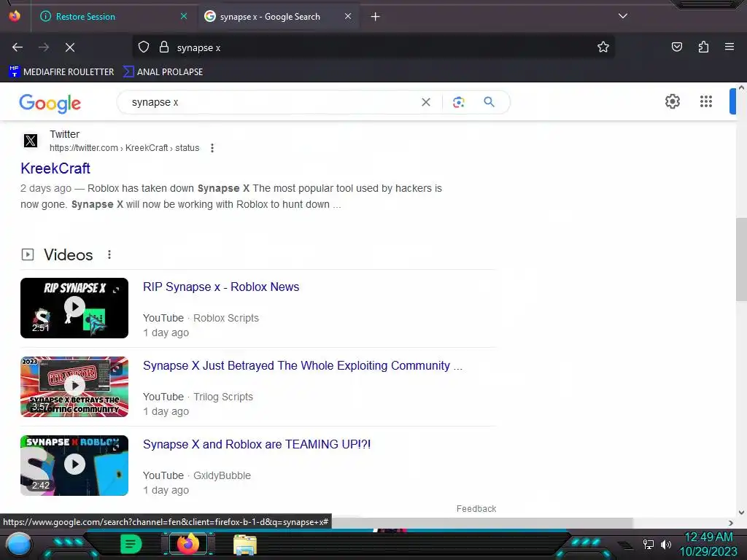Click the horizontal page scrollbar

[x=482, y=523]
